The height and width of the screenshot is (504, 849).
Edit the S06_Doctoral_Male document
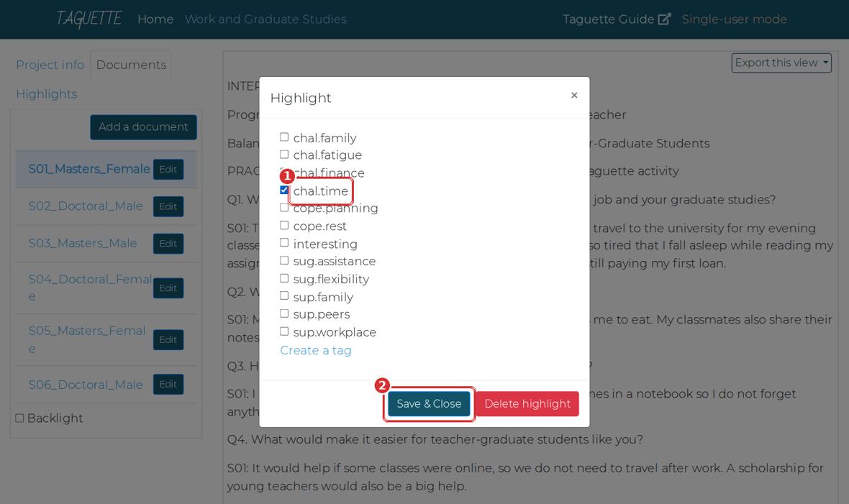tap(168, 385)
